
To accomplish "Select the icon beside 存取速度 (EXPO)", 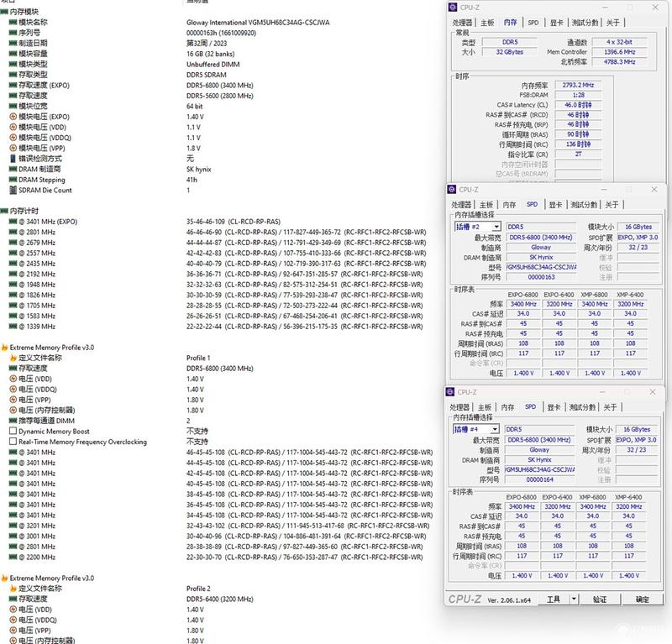I will (x=13, y=86).
